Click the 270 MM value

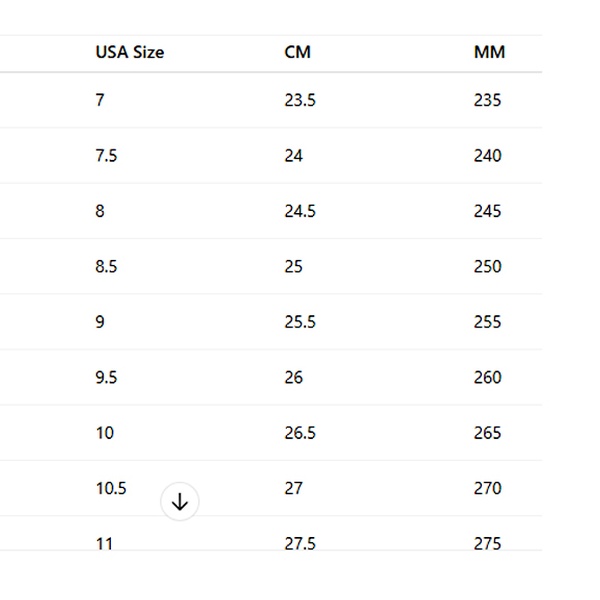pos(487,489)
